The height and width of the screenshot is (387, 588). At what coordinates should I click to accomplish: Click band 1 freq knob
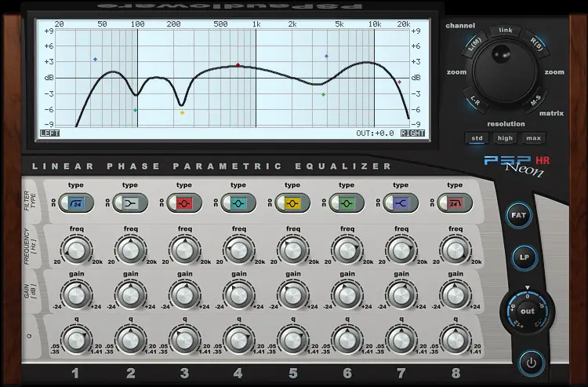[77, 250]
